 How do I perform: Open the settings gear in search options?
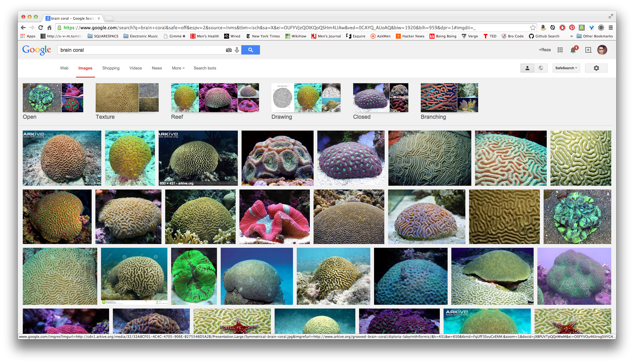596,68
